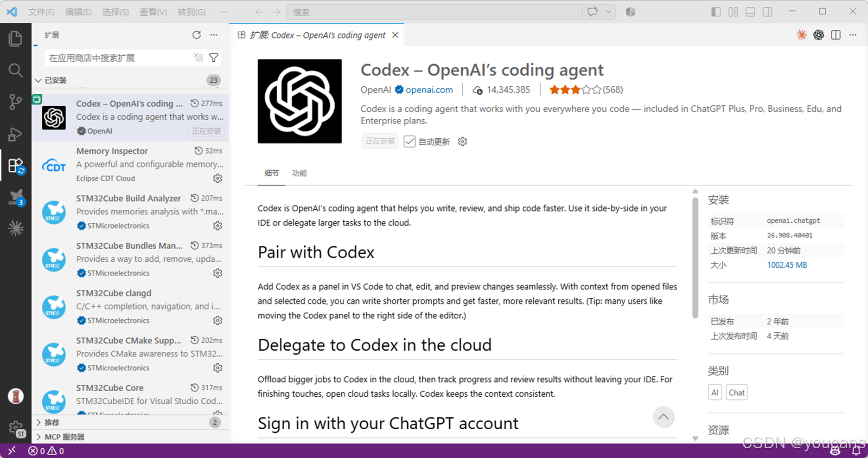Select the AI category tag
The width and height of the screenshot is (868, 458).
[x=715, y=393]
